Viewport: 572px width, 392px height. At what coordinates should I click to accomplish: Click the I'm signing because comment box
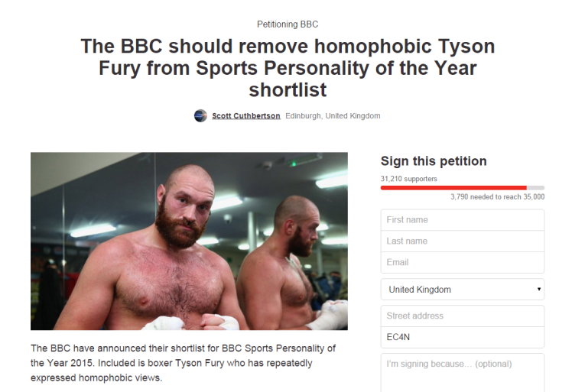click(x=462, y=373)
